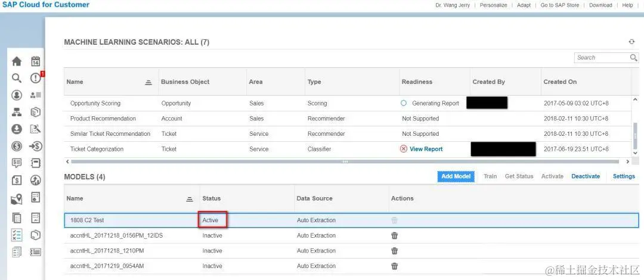Screen dimensions: 644x280
Task: Click the Train button
Action: 490,176
